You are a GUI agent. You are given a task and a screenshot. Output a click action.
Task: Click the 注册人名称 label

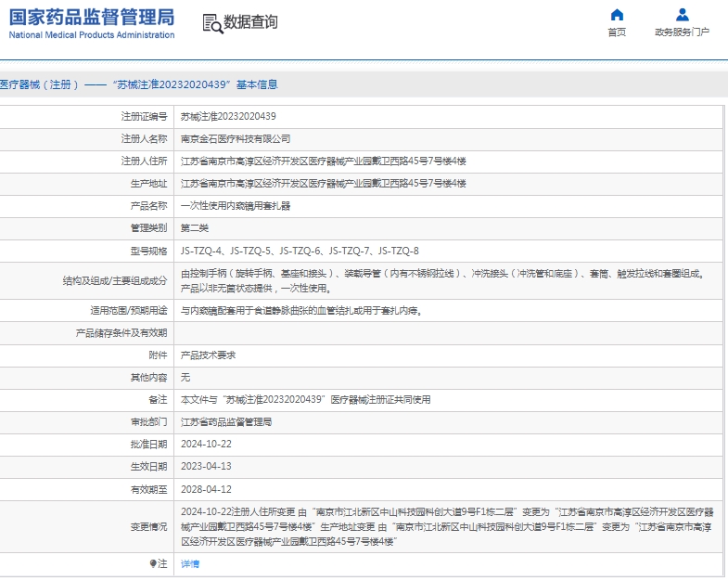[x=144, y=139]
